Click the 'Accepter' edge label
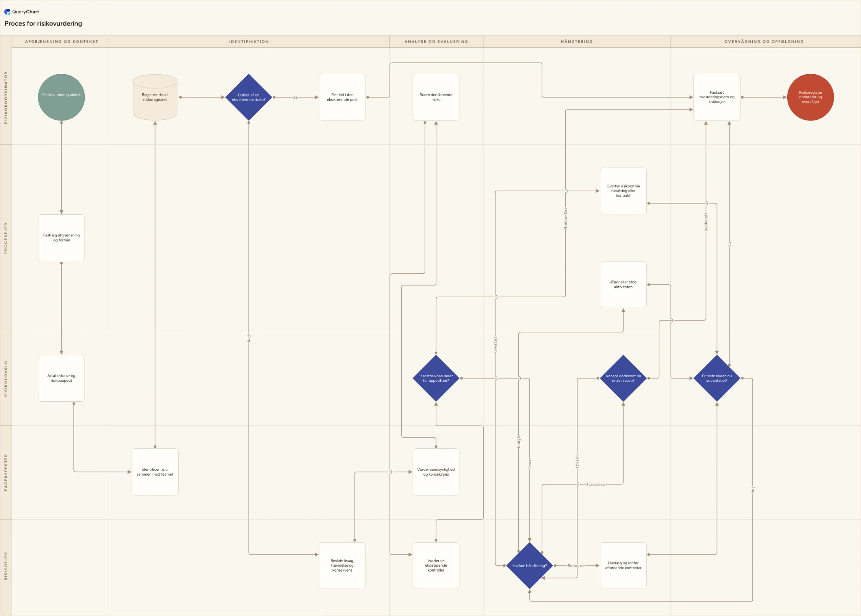This screenshot has height=616, width=861. (x=595, y=484)
